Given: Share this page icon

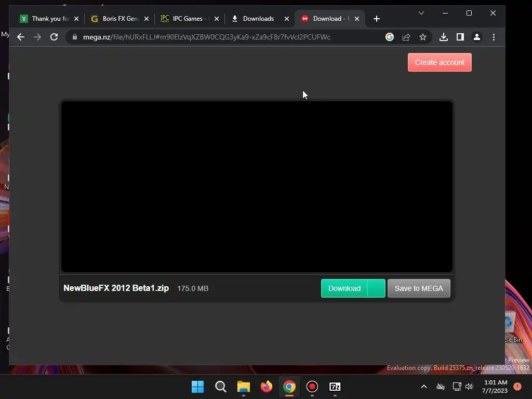Looking at the screenshot, I should 406,37.
